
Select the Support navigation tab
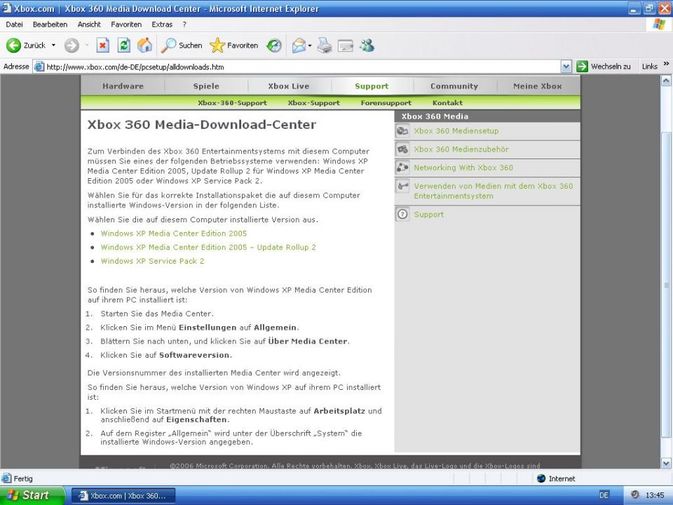(x=372, y=86)
